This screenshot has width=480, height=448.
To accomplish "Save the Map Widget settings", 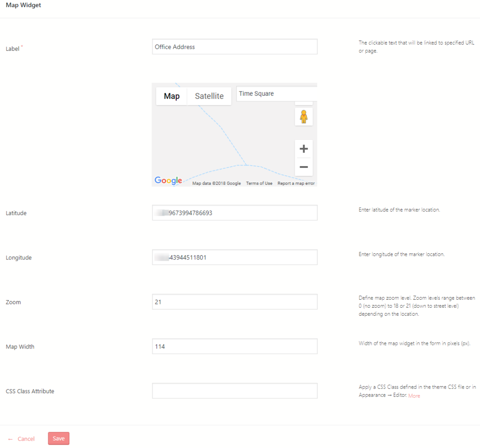I will (x=58, y=438).
